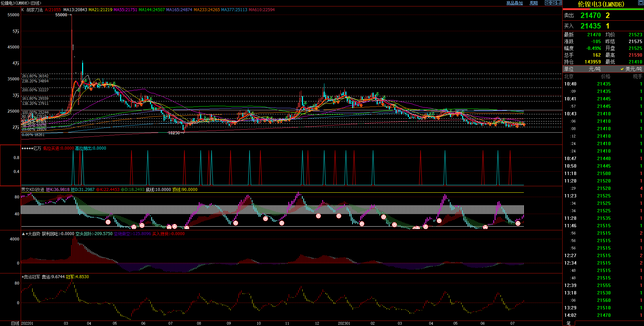
Task: Click the 买入 buy price 21435
Action: (590, 26)
